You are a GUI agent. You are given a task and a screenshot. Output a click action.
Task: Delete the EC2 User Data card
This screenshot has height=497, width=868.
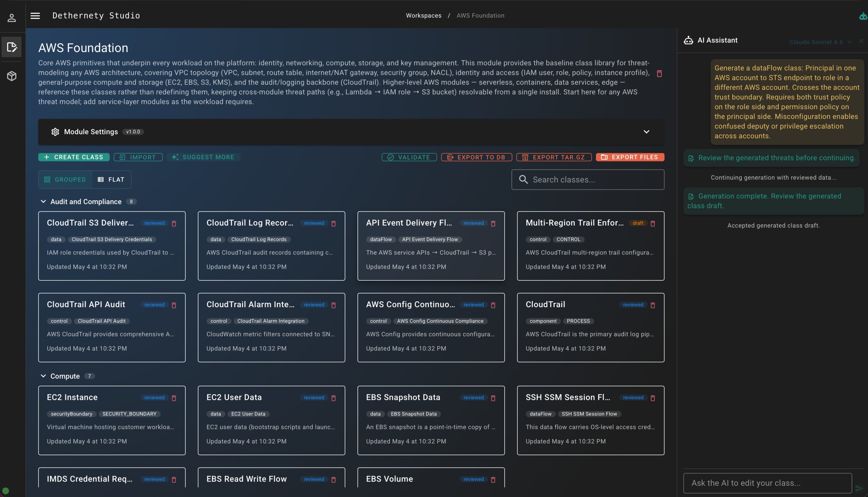(333, 398)
